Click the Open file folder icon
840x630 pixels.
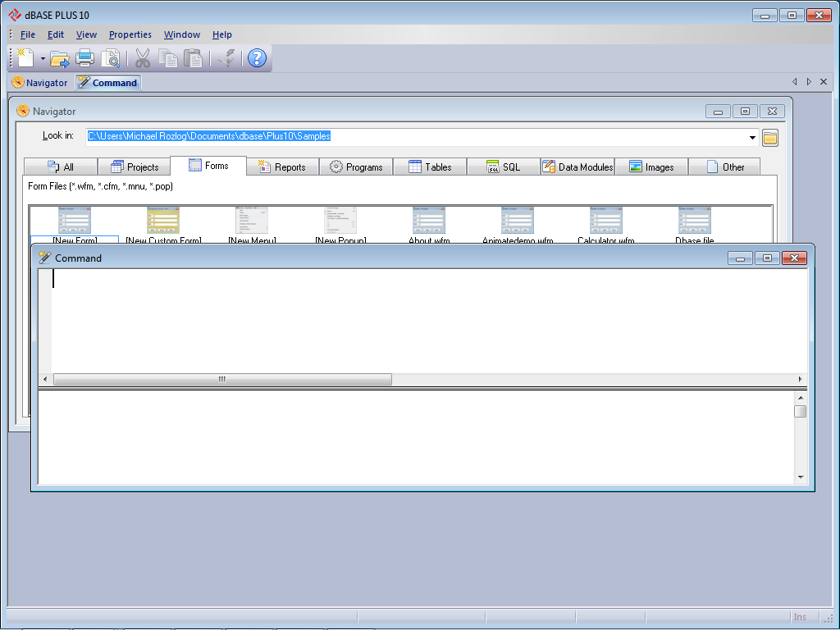60,58
